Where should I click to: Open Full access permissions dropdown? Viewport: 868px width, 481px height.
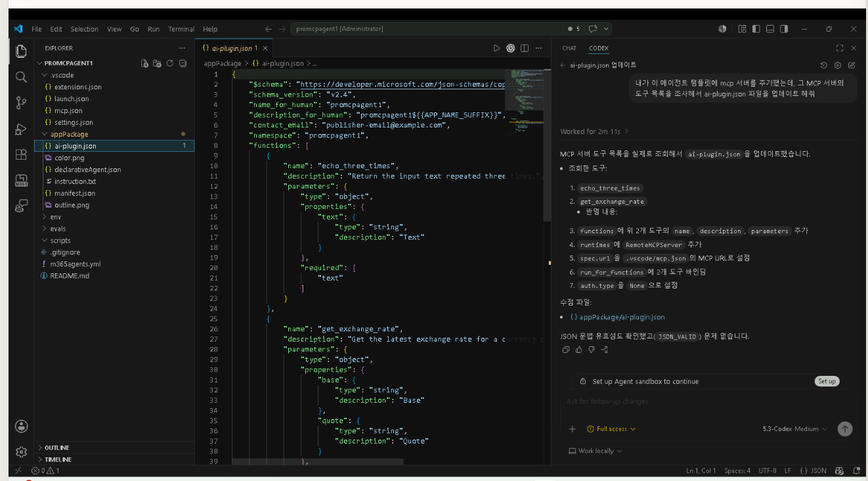click(611, 429)
